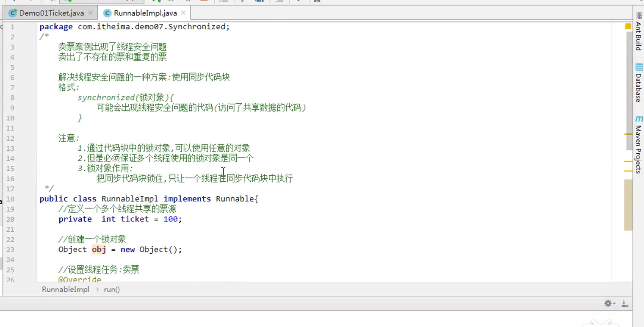The image size is (644, 327).
Task: Close the Demo01Ticket.java tab
Action: [90, 13]
